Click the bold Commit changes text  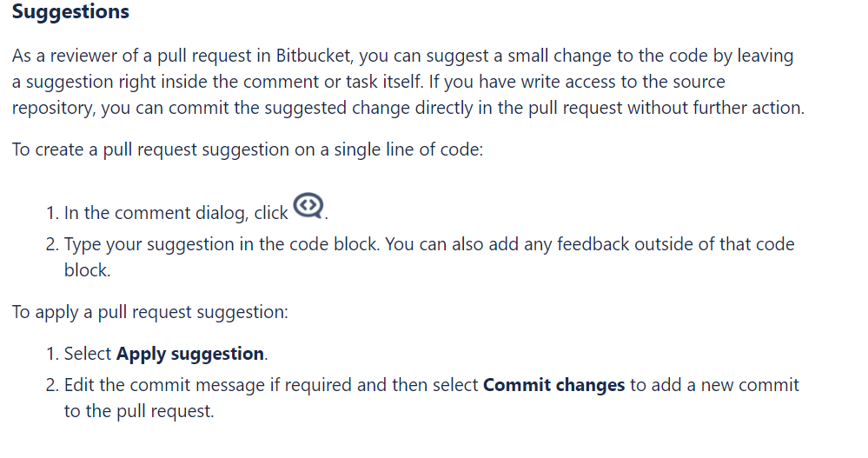[553, 385]
